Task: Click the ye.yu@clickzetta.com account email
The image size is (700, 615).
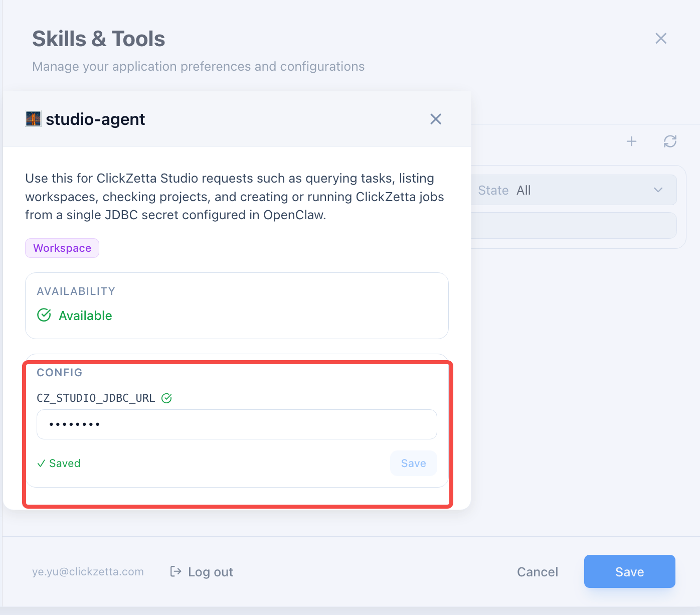Action: coord(88,572)
